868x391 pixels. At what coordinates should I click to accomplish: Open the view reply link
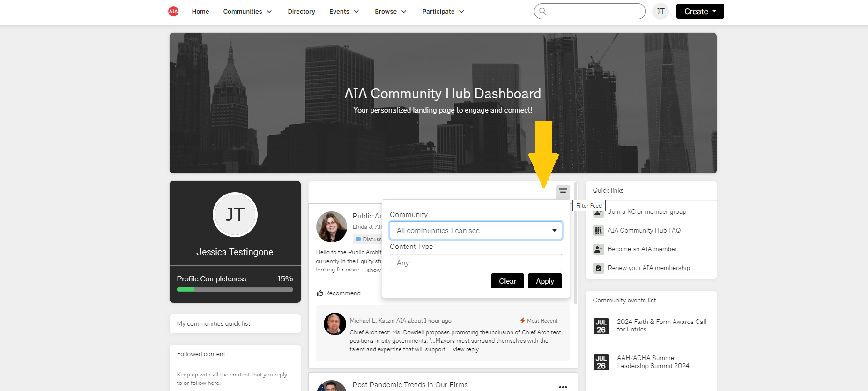coord(466,349)
